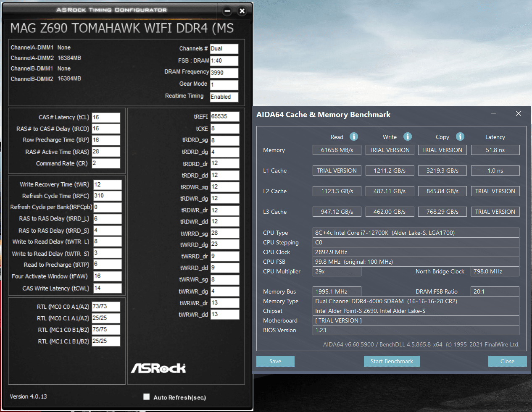Click the Memory Read result 61658 MB/s

tap(337, 150)
